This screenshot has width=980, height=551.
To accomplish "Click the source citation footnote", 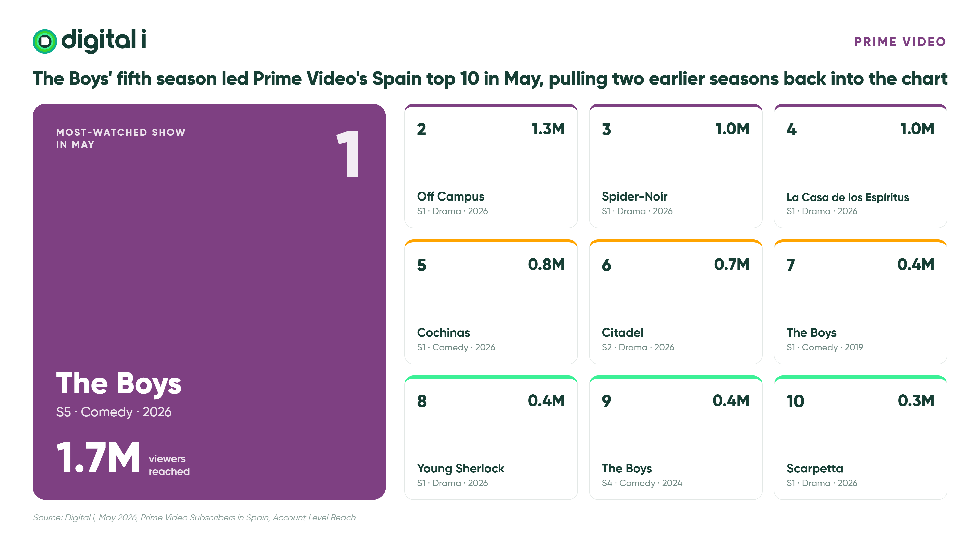I will pos(194,518).
